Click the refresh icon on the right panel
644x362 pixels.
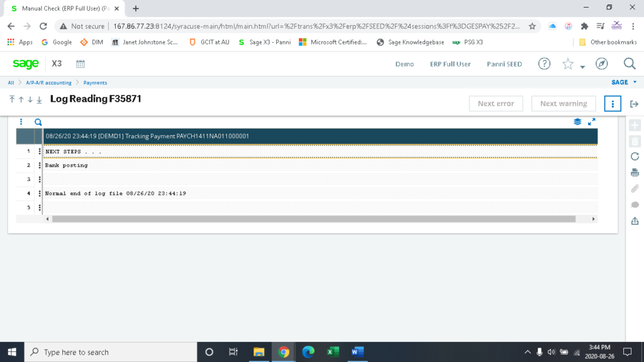635,156
